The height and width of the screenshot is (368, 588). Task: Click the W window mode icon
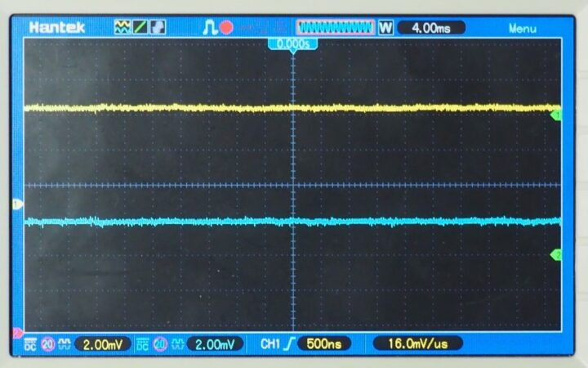click(x=386, y=28)
